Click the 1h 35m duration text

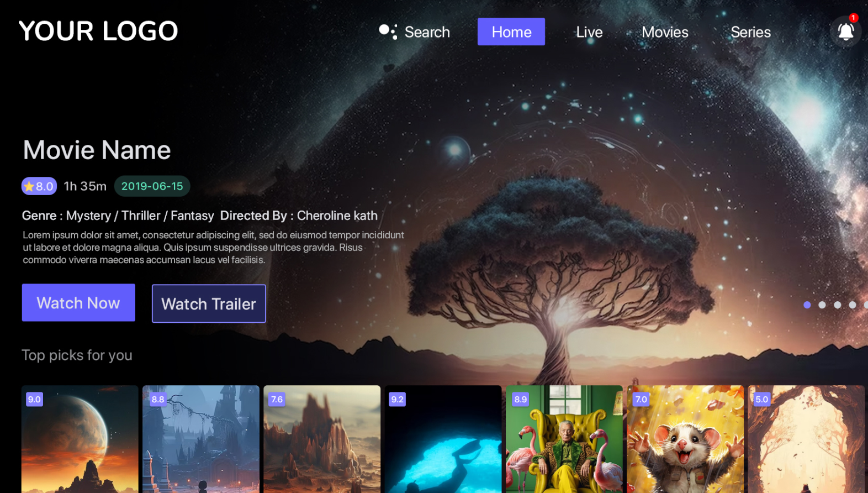pos(85,186)
